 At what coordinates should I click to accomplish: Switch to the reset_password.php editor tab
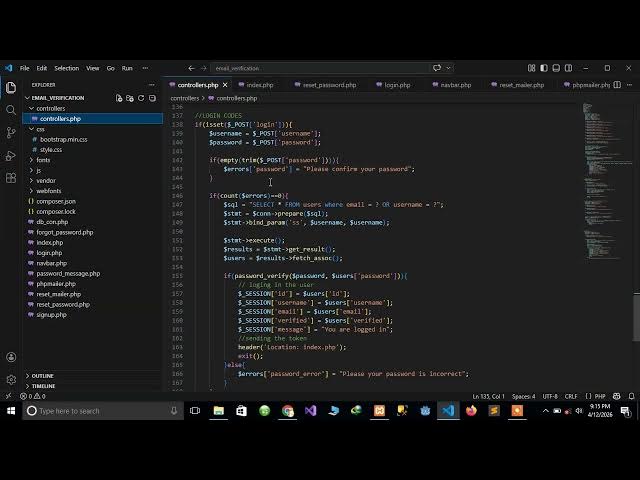pyautogui.click(x=329, y=85)
